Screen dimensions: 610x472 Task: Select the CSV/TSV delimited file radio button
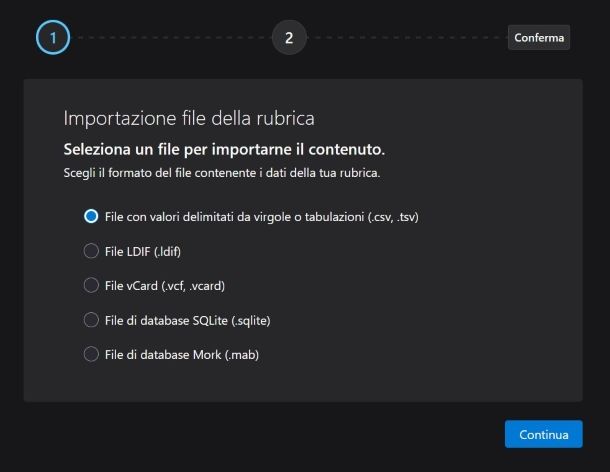pos(91,216)
